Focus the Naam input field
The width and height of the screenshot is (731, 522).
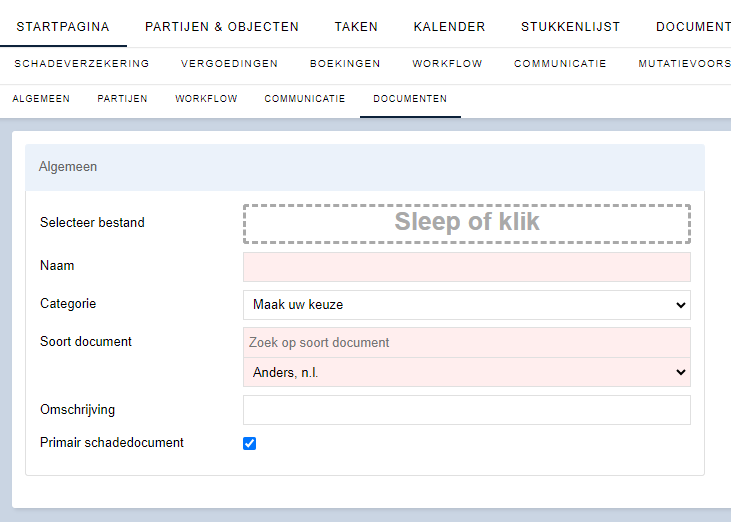tap(467, 267)
